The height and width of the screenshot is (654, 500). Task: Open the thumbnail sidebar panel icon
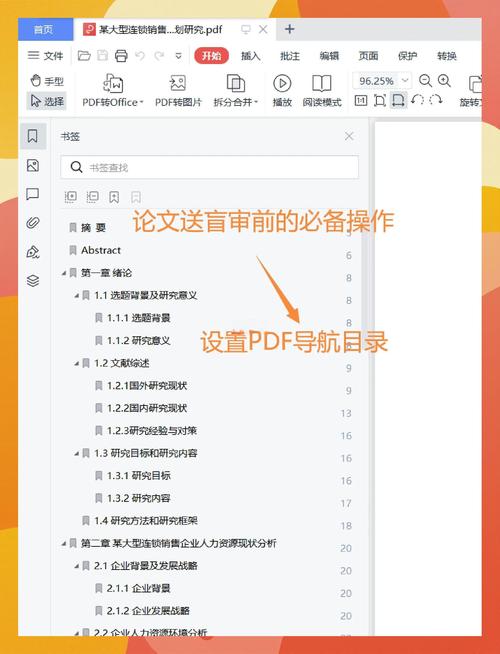33,166
